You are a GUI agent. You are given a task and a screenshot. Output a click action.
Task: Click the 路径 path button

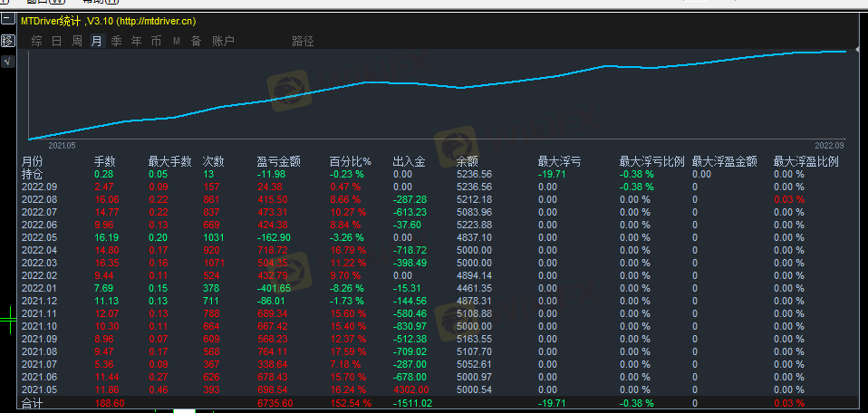[x=303, y=41]
